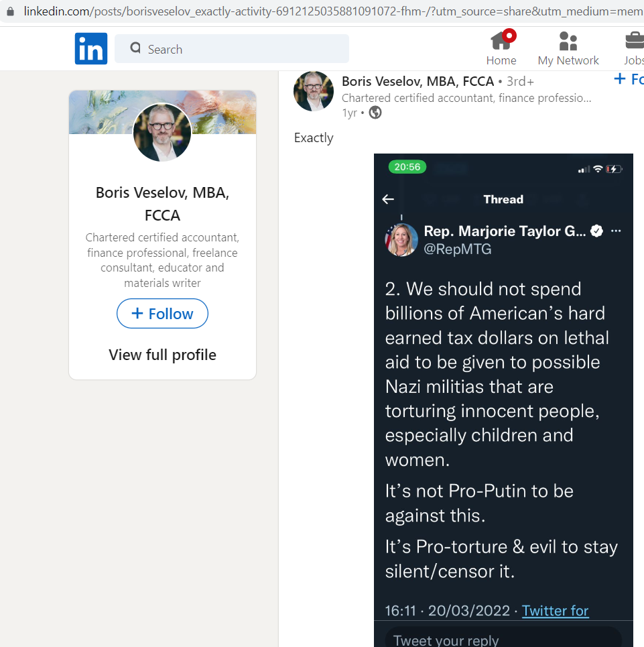
Task: Open the 'View full profile' link
Action: click(x=162, y=354)
